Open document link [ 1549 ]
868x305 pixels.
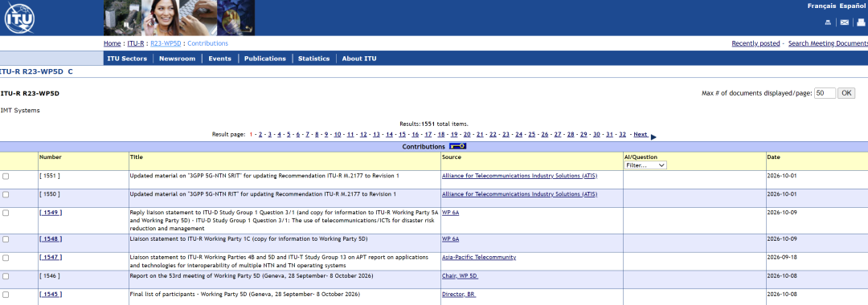51,212
